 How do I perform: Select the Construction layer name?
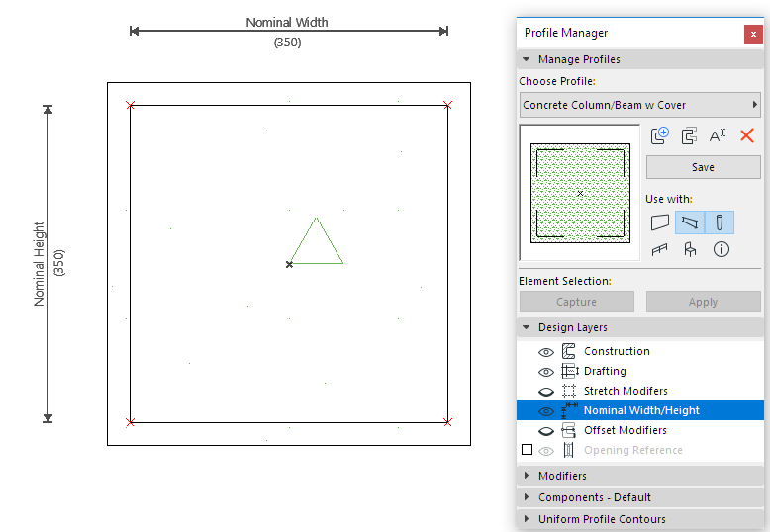point(617,351)
